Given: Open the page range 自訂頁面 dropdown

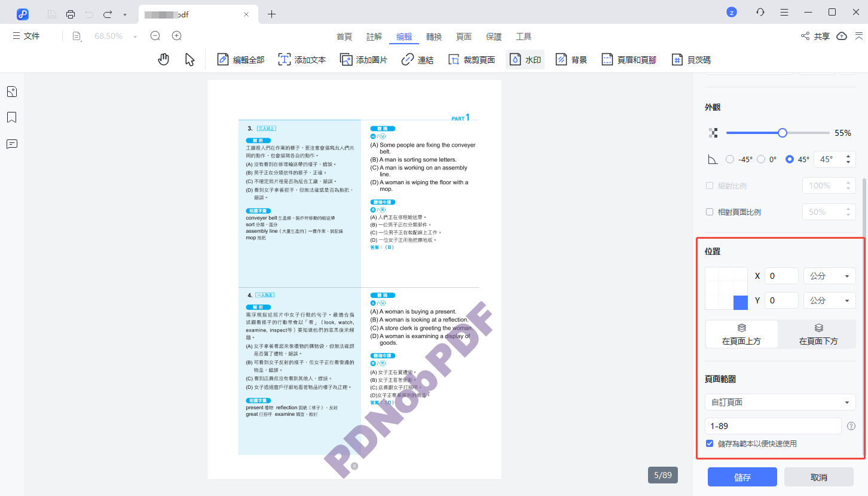Looking at the screenshot, I should [x=780, y=402].
